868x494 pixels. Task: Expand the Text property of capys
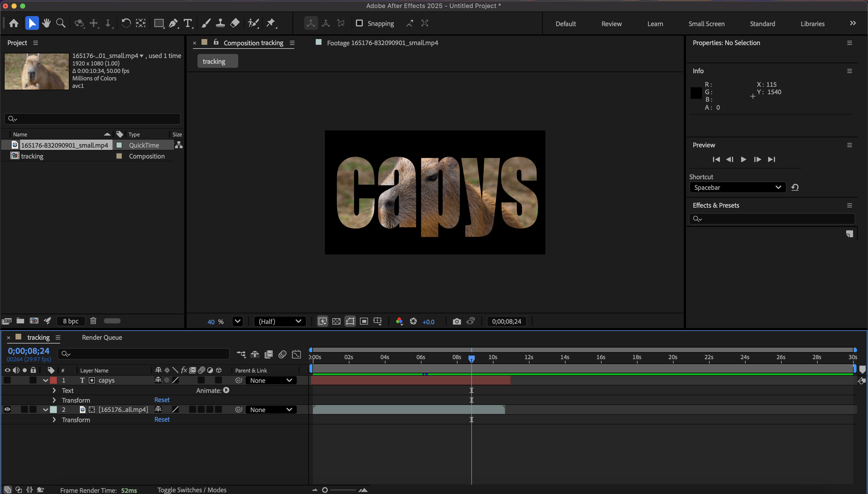pos(54,391)
